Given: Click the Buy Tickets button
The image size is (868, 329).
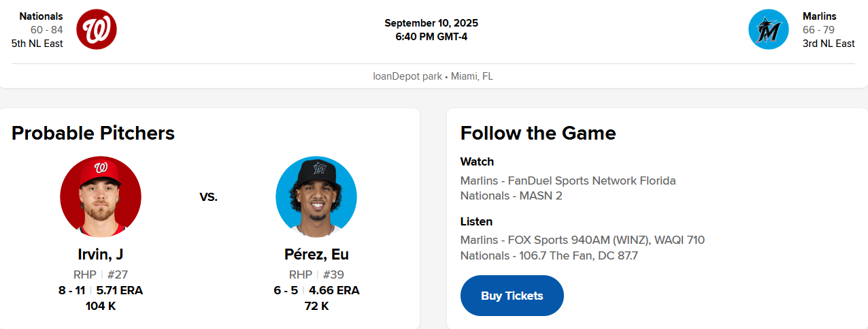Looking at the screenshot, I should [512, 296].
